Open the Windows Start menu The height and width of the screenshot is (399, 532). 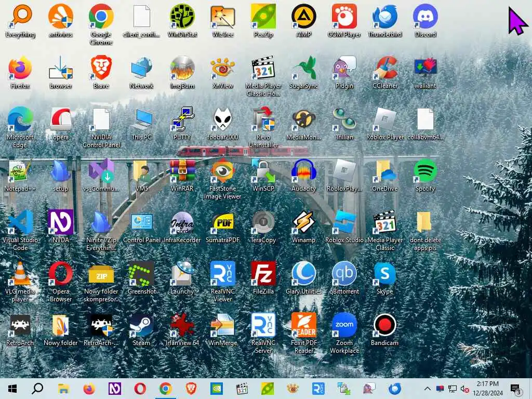pos(12,389)
